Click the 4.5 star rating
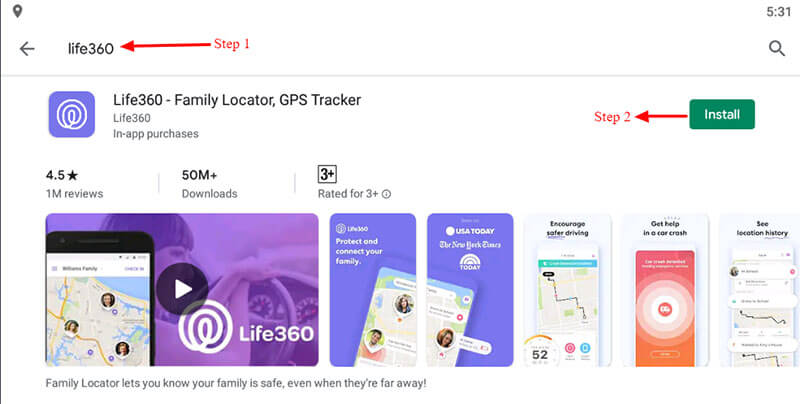Image resolution: width=800 pixels, height=404 pixels. pyautogui.click(x=62, y=175)
